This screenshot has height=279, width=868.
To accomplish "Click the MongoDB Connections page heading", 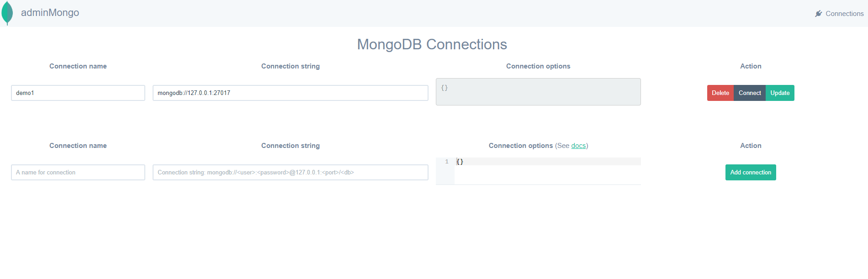I will 432,44.
